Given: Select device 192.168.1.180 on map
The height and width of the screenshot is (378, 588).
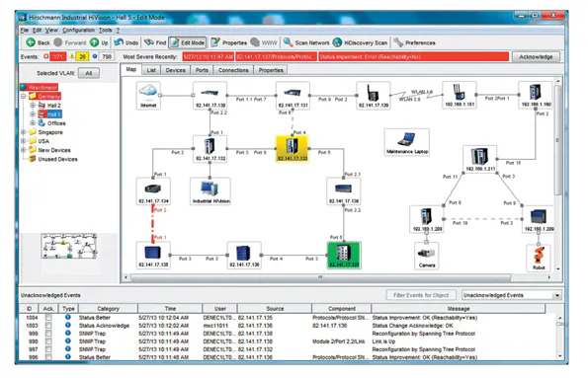Looking at the screenshot, I should [x=536, y=95].
